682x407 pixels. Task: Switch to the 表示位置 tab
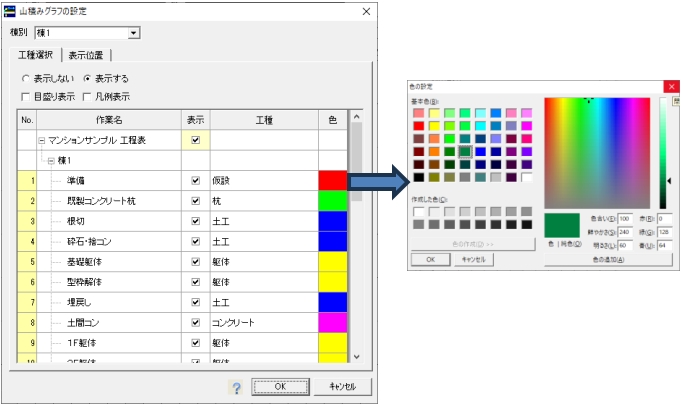pyautogui.click(x=88, y=55)
